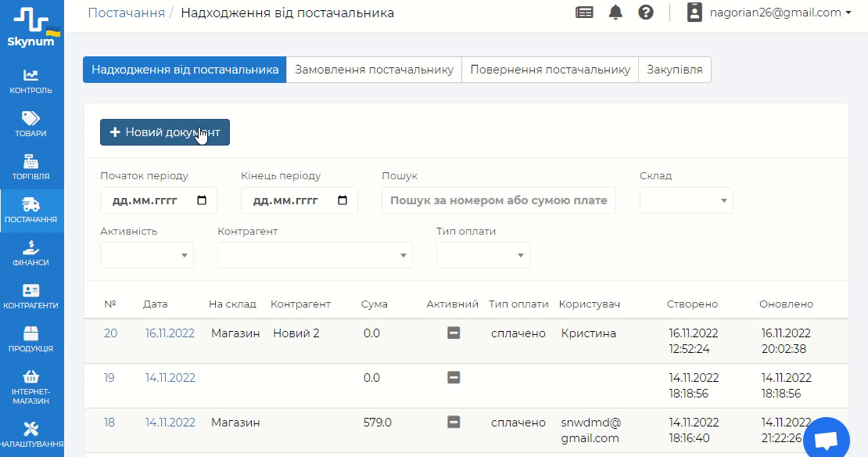Click the Новий документ button

coord(165,133)
